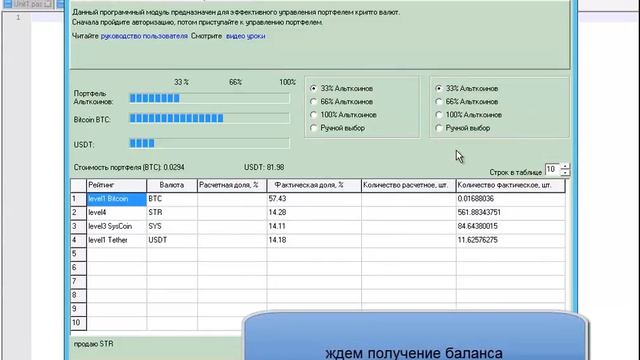Click row header number 7
This screenshot has width=640, height=360.
click(x=78, y=282)
